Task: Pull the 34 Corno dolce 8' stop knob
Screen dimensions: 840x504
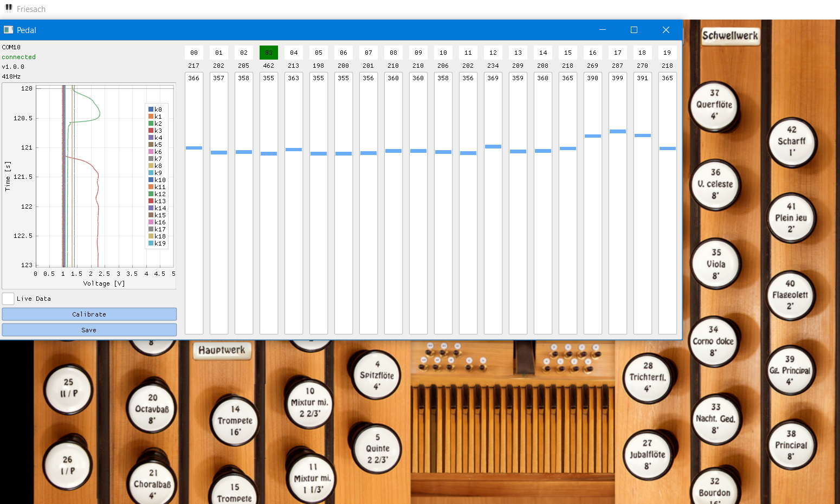Action: point(714,342)
